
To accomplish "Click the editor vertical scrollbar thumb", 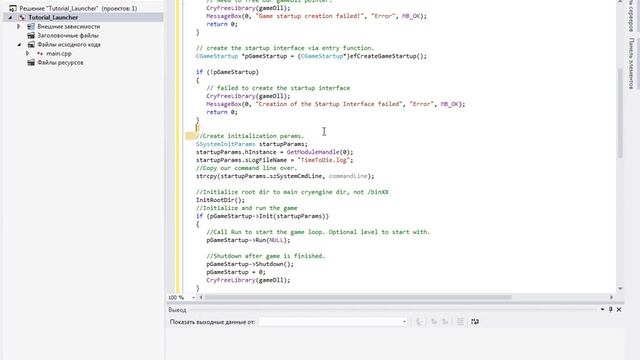I will [x=620, y=113].
